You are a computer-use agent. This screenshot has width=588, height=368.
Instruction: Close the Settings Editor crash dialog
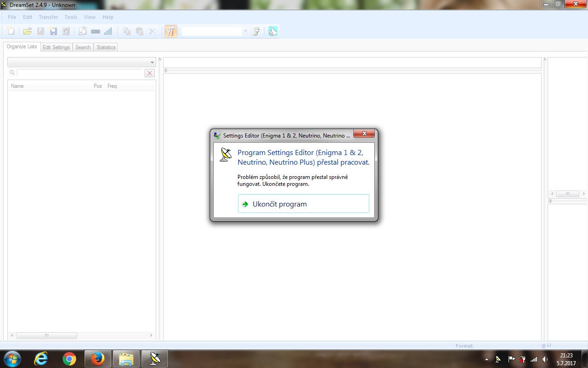coord(364,134)
